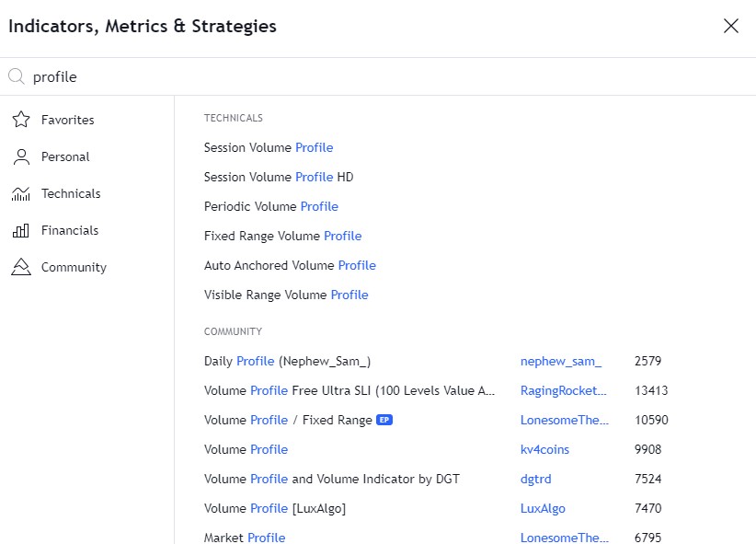Image resolution: width=756 pixels, height=544 pixels.
Task: Click the search magnifier icon
Action: [17, 76]
